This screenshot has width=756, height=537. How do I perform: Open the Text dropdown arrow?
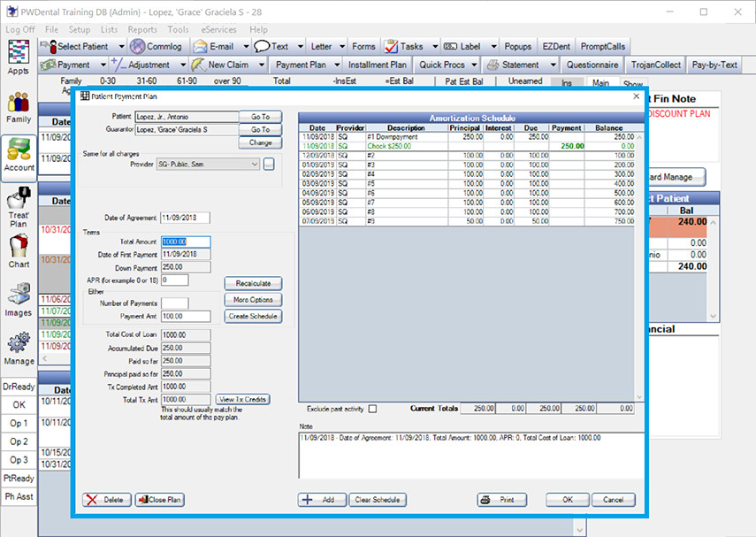coord(301,46)
